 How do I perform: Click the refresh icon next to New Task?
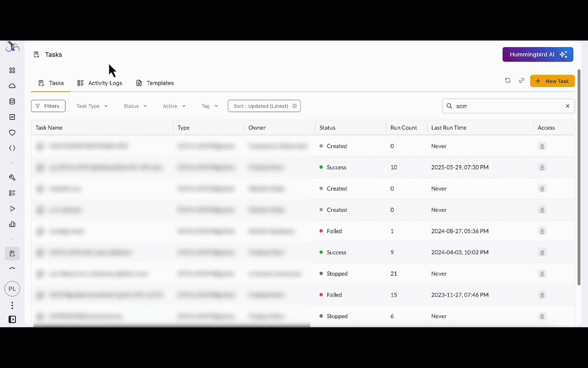(508, 81)
